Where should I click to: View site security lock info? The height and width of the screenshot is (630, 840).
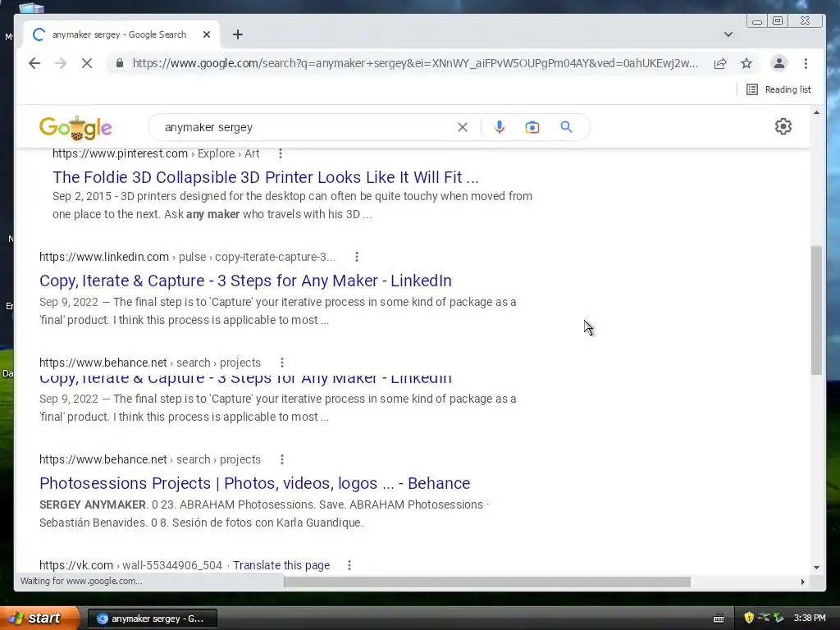pyautogui.click(x=120, y=63)
